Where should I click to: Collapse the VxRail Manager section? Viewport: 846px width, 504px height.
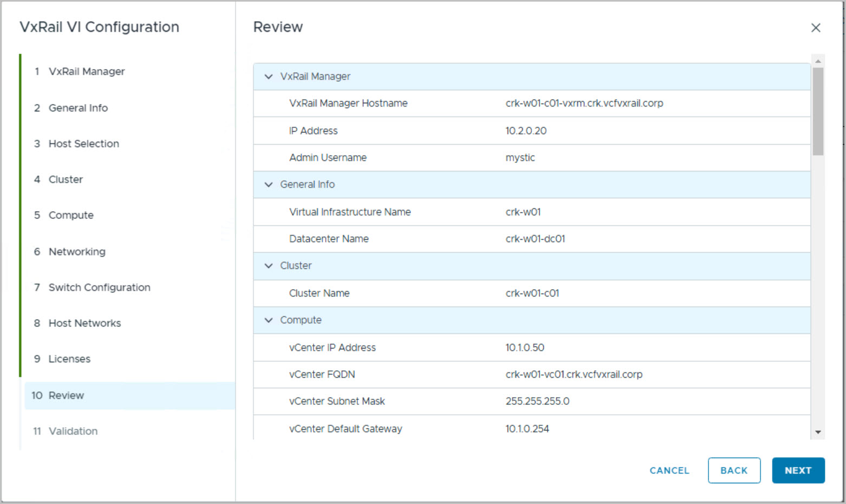[269, 77]
